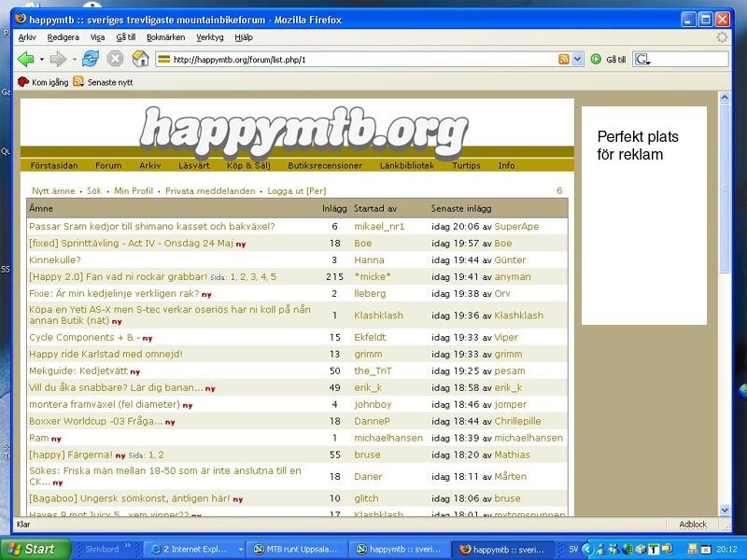This screenshot has width=747, height=560.
Task: Open the Bokmärken menu
Action: 166,37
